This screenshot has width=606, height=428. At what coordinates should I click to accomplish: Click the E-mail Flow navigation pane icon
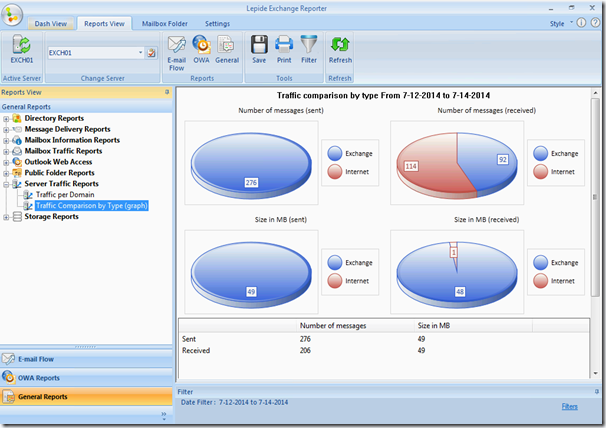[x=8, y=359]
